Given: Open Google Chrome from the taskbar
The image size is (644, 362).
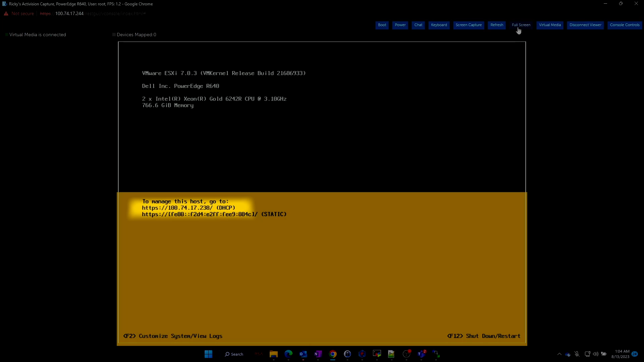Looking at the screenshot, I should (333, 354).
